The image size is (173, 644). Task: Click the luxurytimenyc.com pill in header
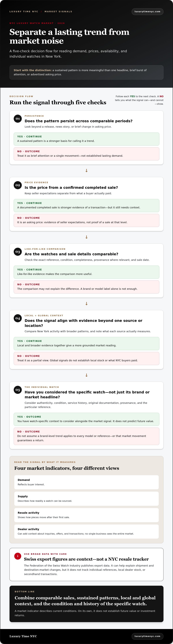(147, 12)
